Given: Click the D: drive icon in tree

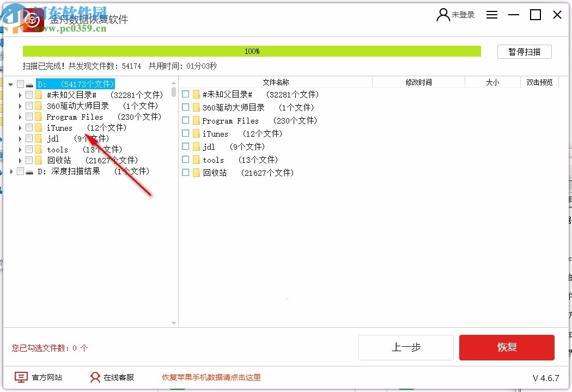Looking at the screenshot, I should [x=29, y=84].
